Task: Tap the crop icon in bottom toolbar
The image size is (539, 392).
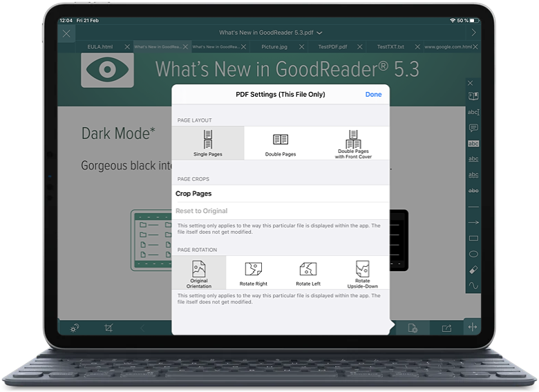Action: 108,328
